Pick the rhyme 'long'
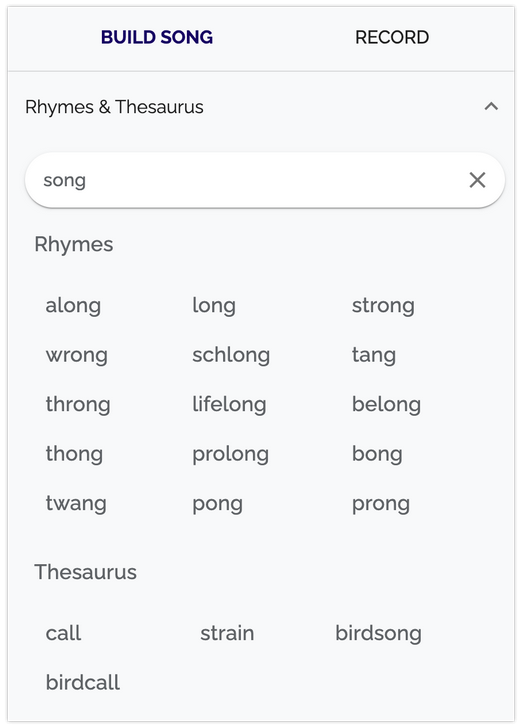Screen dimensions: 524x728 214,306
